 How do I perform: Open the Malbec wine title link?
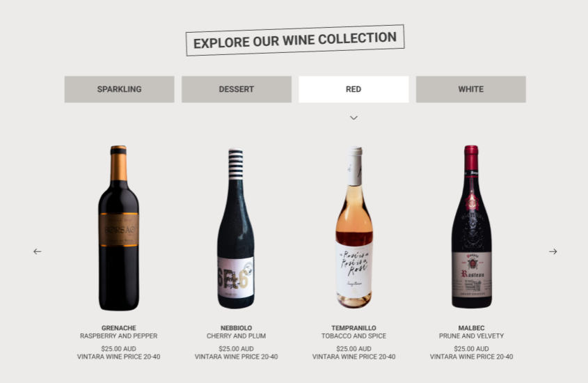(x=471, y=328)
